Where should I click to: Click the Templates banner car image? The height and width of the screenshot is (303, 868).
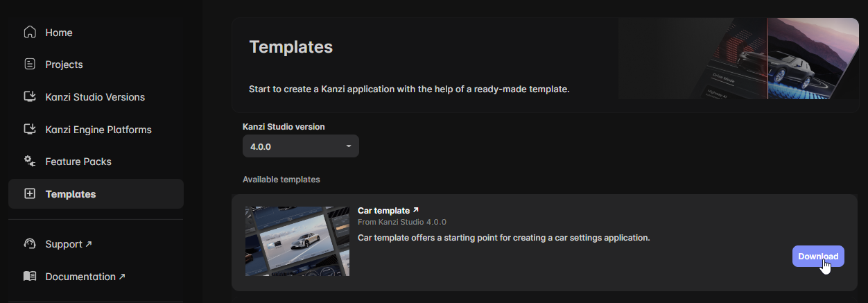pos(738,58)
